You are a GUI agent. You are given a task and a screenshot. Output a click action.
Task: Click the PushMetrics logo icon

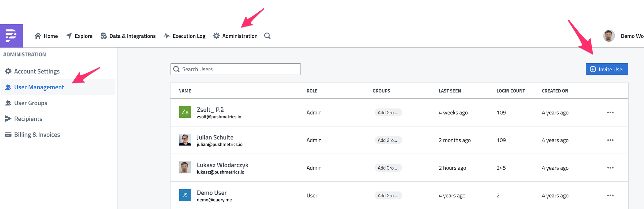[x=11, y=36]
